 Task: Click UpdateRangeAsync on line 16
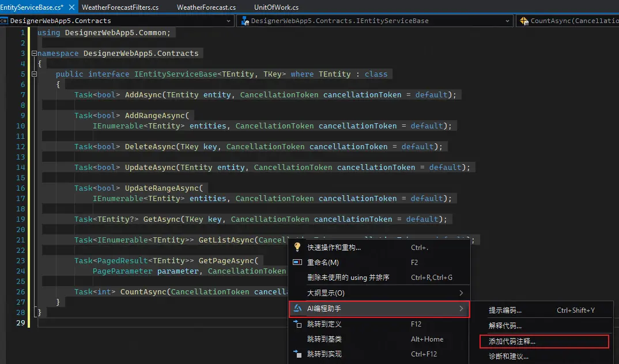(162, 188)
